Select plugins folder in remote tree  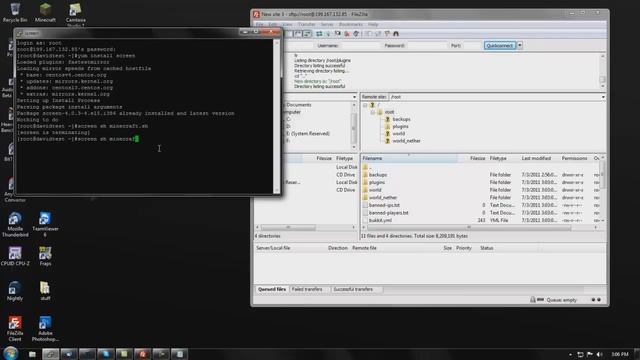click(400, 127)
